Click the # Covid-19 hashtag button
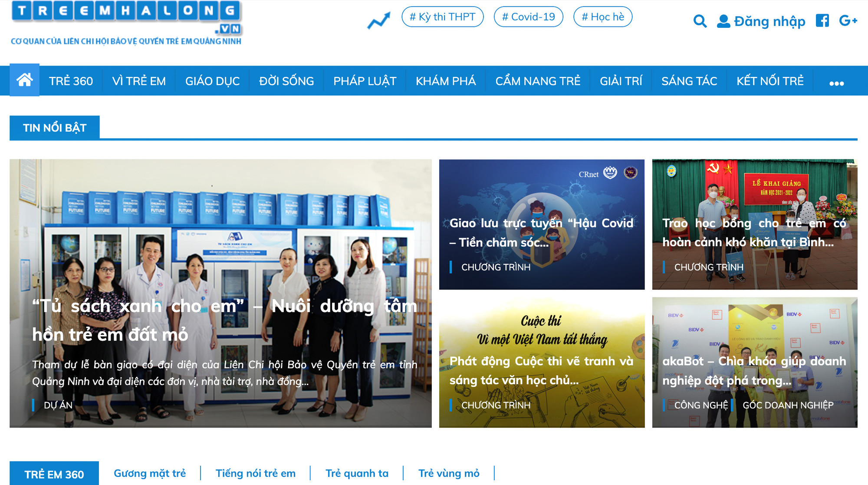The height and width of the screenshot is (485, 868). point(528,17)
